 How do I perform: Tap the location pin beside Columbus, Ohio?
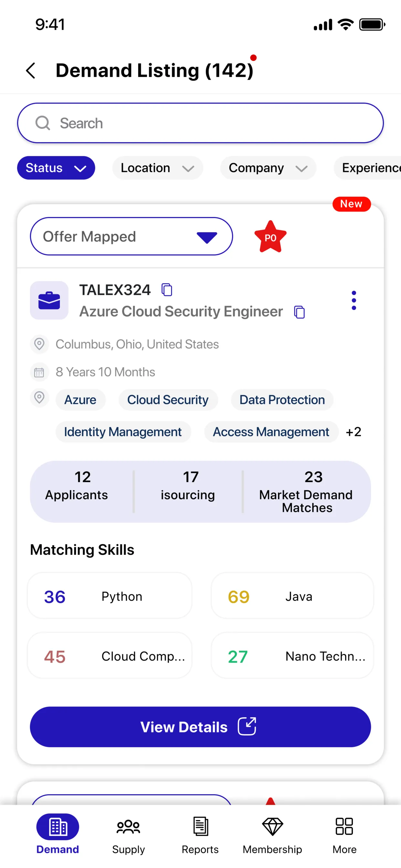pos(39,344)
